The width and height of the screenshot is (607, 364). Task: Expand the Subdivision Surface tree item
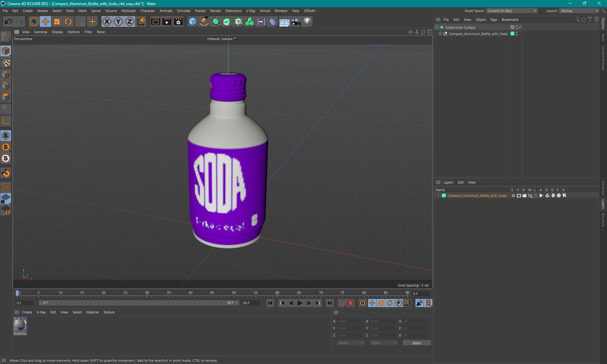(x=437, y=27)
